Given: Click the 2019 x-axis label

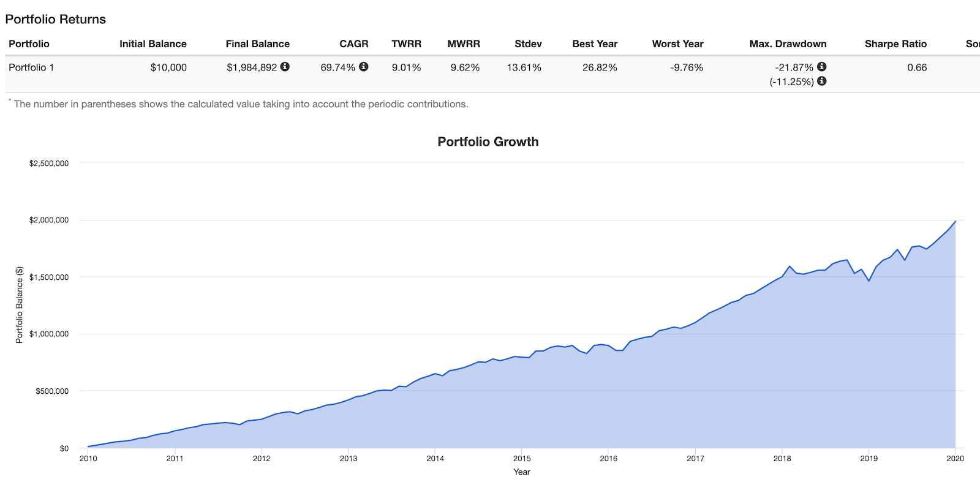Looking at the screenshot, I should 869,458.
